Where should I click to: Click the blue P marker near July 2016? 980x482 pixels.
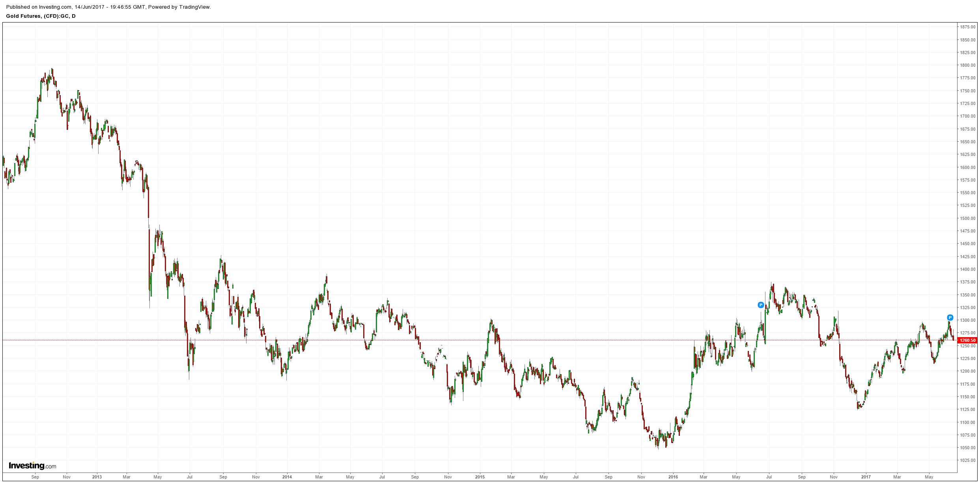tap(761, 305)
